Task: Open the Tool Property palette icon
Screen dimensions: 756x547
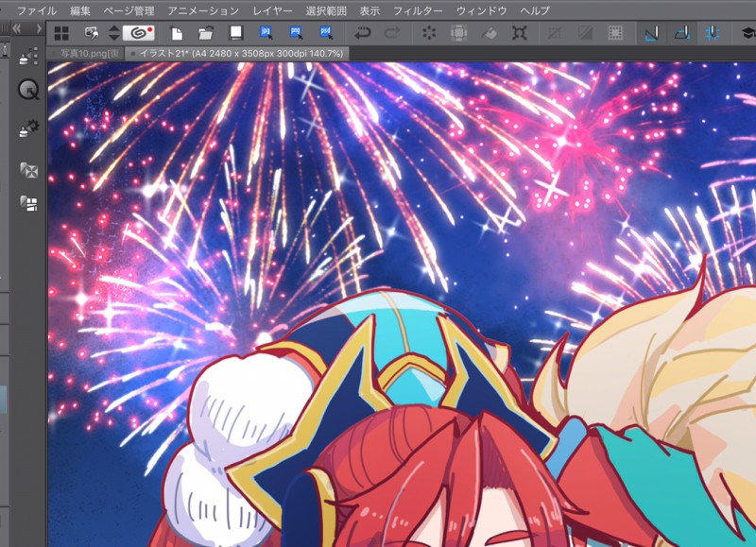Action: tap(28, 128)
